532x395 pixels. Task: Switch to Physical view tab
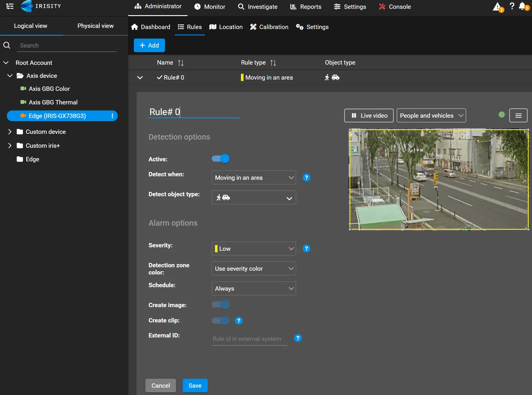pos(95,26)
